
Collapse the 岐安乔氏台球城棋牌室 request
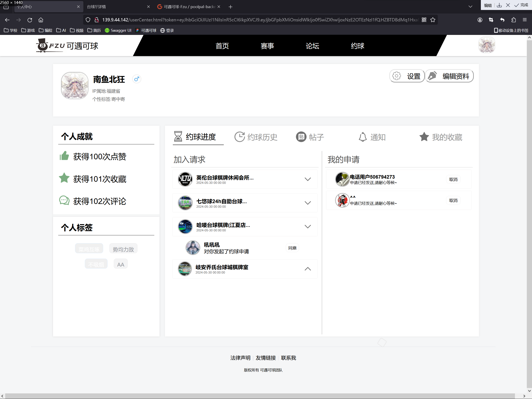click(x=308, y=269)
